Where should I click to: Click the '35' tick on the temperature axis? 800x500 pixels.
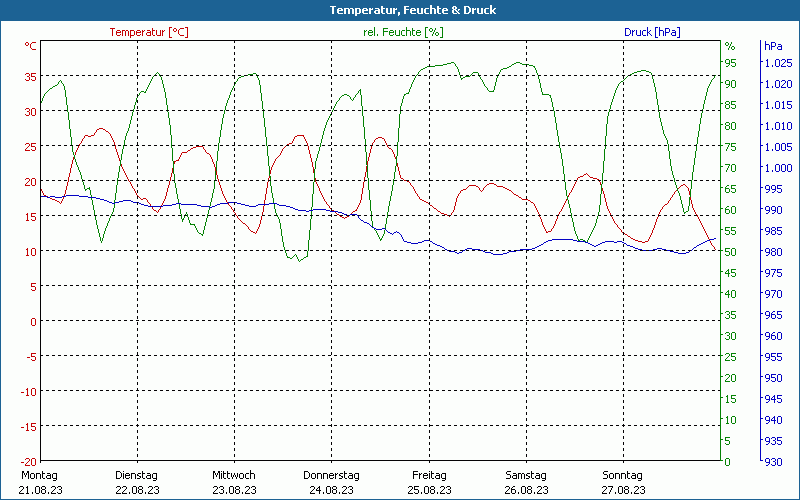31,77
